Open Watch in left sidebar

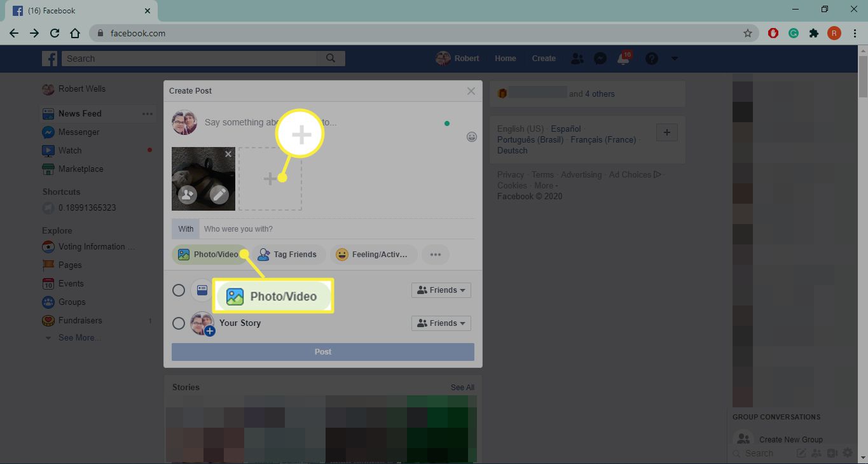(x=62, y=151)
